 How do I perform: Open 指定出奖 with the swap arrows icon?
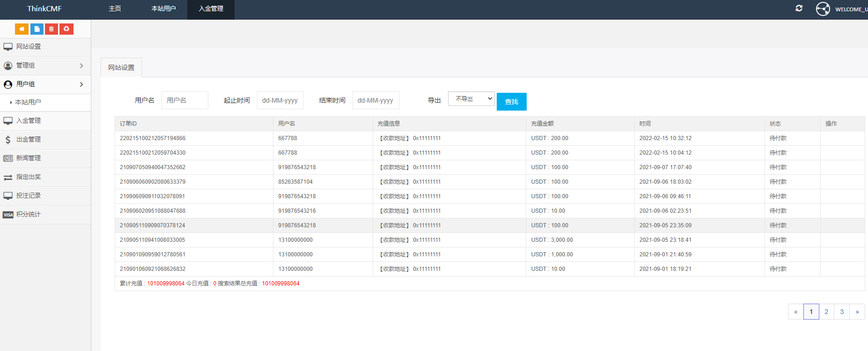click(x=28, y=177)
